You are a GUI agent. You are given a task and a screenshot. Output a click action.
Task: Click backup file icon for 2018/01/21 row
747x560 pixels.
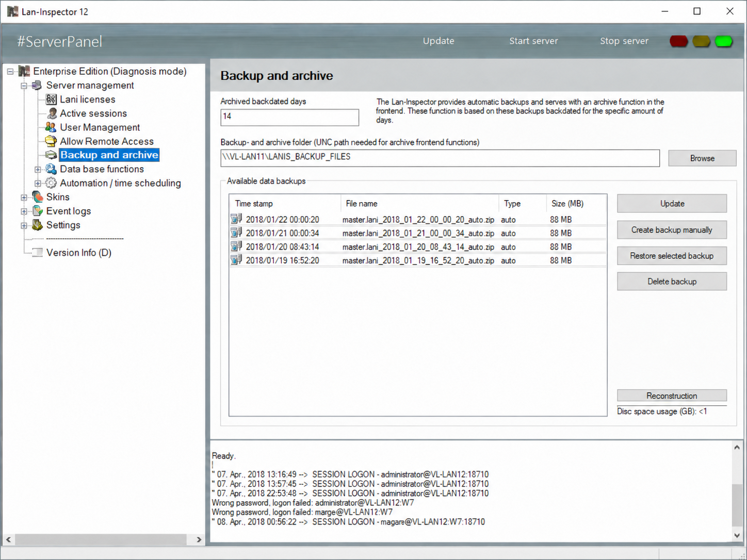[x=236, y=233]
